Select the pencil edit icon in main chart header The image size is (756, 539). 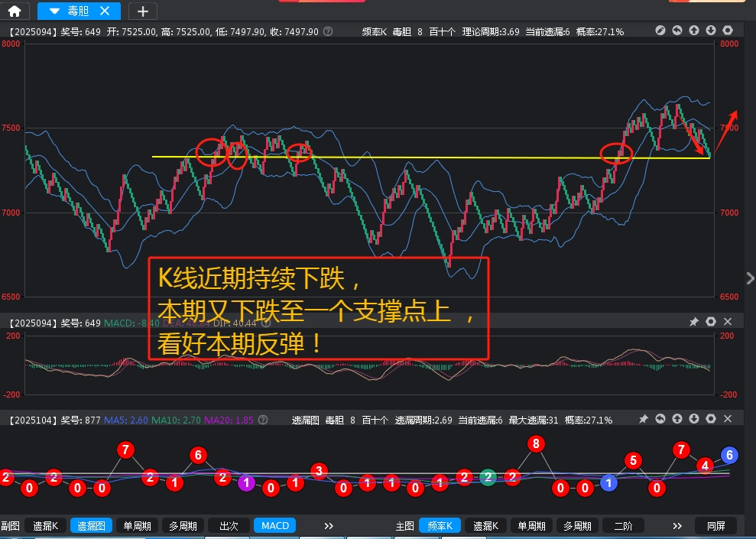(x=660, y=31)
